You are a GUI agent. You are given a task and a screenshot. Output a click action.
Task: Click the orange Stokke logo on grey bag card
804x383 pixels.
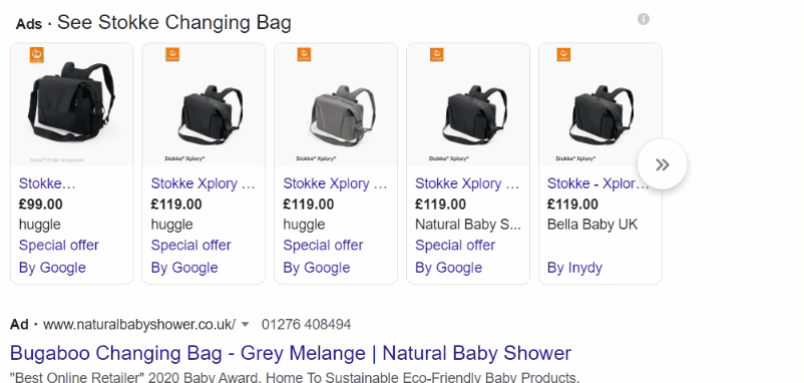point(305,54)
